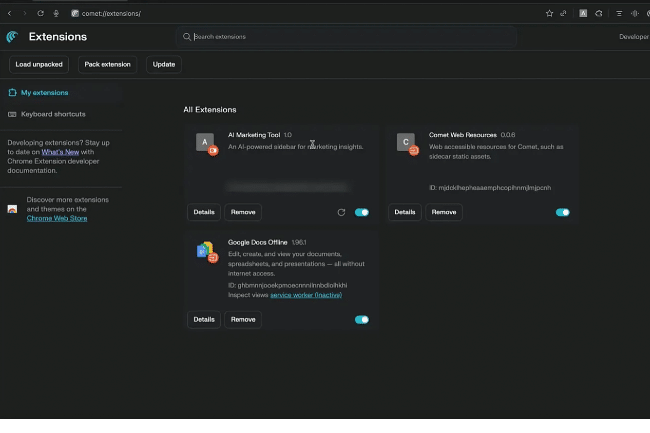Open the My extensions section
Viewport: 650px width, 433px height.
coord(44,93)
